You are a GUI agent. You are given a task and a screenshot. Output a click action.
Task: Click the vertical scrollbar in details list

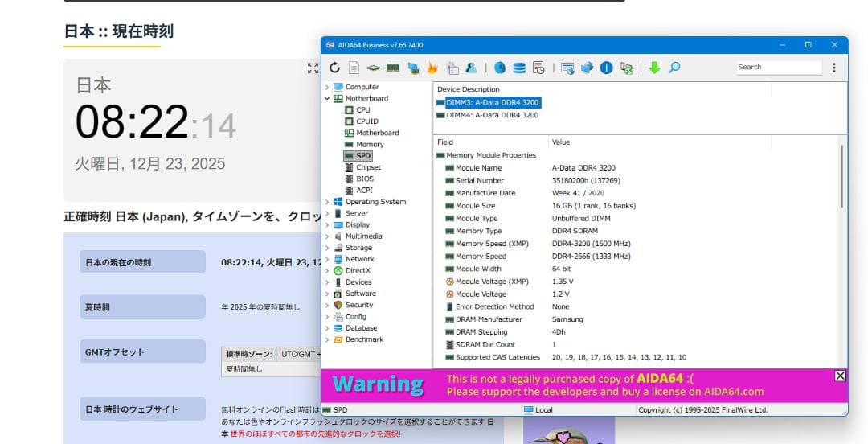tap(841, 176)
